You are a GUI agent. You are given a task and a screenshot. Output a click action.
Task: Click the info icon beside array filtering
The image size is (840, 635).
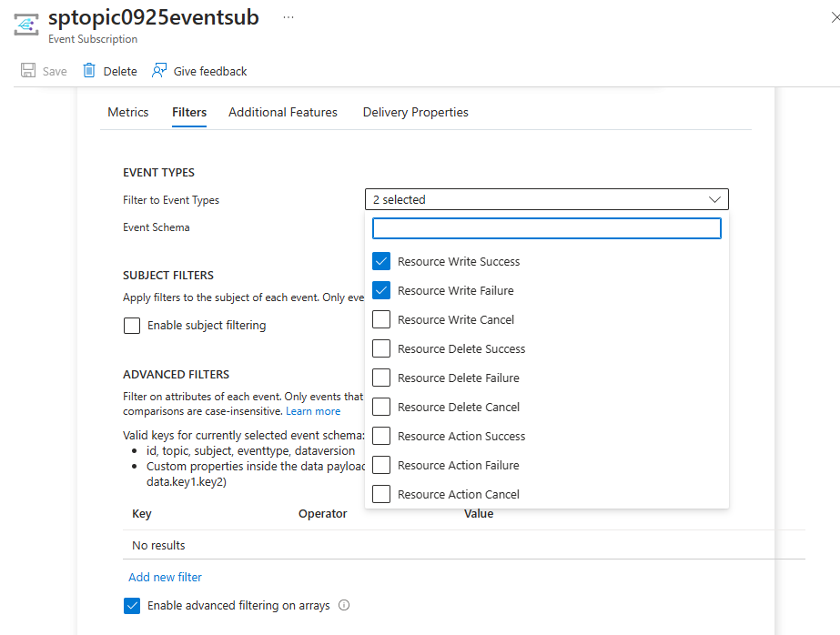344,605
